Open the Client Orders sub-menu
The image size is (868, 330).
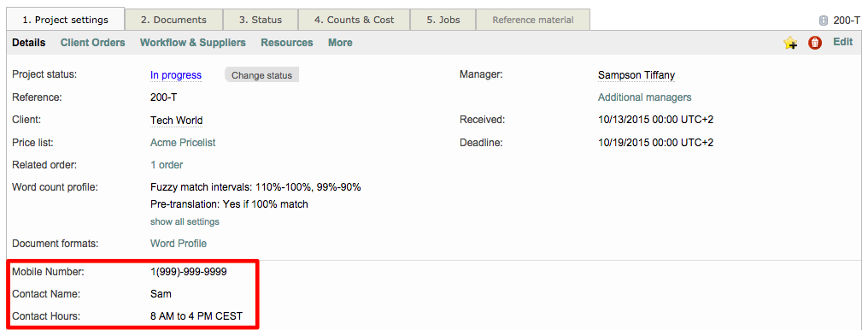tap(93, 43)
